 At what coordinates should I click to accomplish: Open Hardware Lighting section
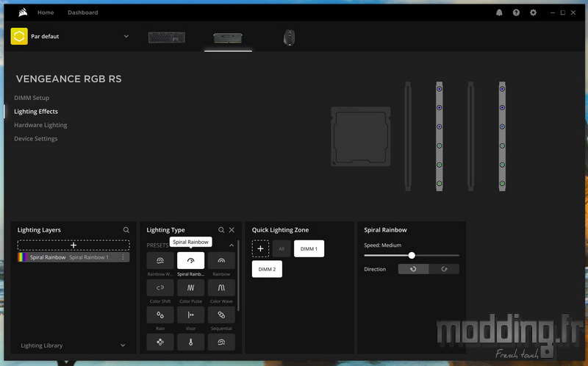40,125
